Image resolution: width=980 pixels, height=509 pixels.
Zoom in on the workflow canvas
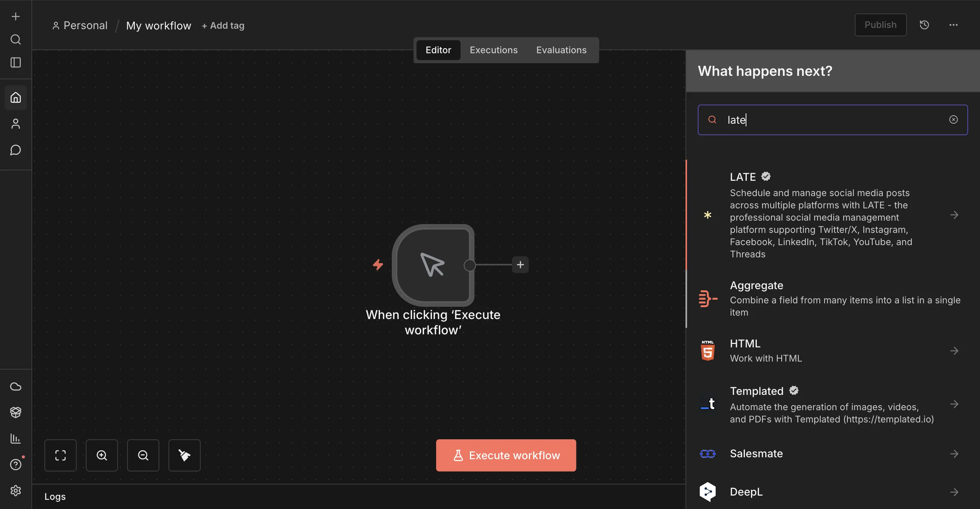101,455
